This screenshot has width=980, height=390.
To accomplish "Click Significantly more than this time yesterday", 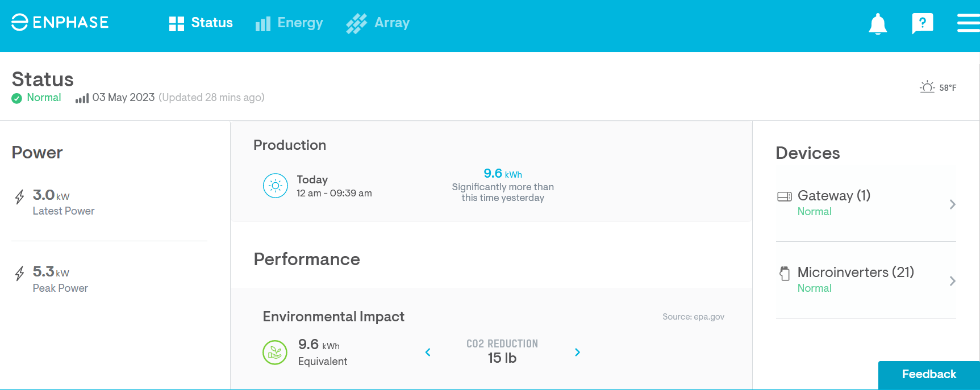I will pos(503,192).
